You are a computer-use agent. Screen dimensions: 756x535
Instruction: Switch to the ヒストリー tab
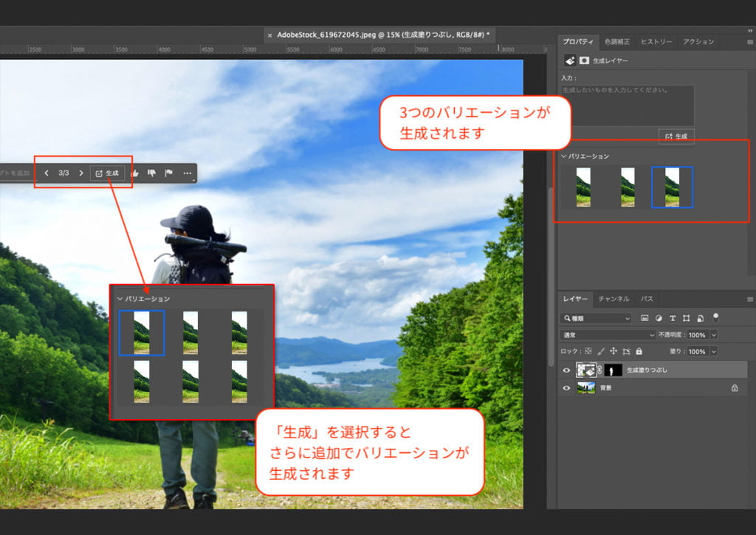pyautogui.click(x=656, y=42)
